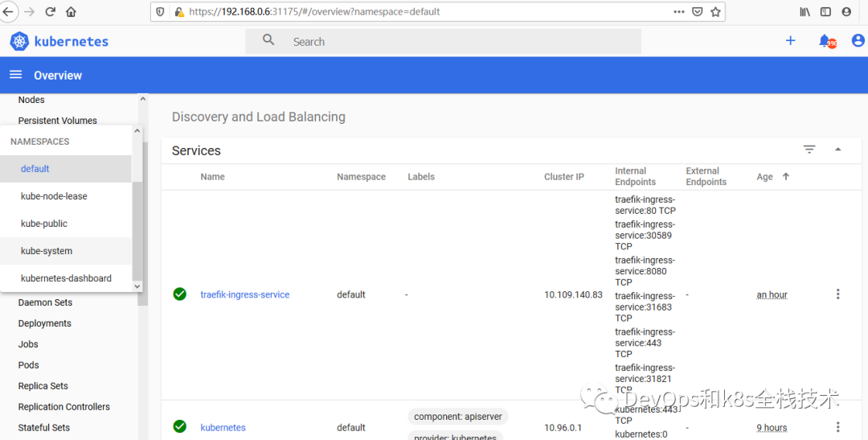Click the browser forward arrow
Image resolution: width=868 pixels, height=440 pixels.
[30, 11]
